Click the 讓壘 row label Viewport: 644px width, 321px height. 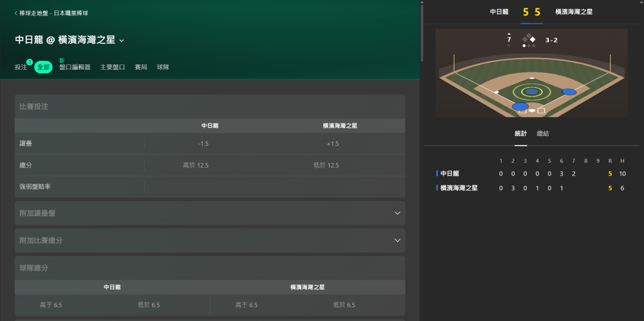point(26,144)
